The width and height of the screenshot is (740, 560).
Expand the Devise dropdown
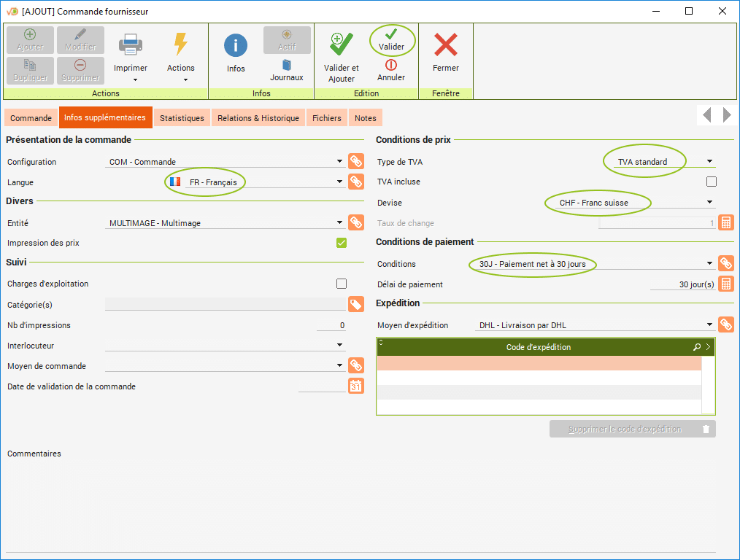pyautogui.click(x=709, y=203)
